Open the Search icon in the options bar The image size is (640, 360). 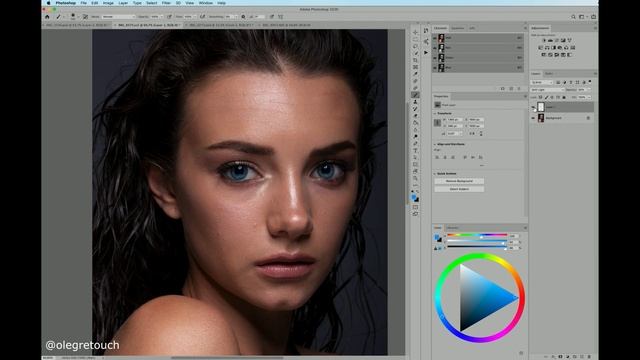[x=573, y=17]
